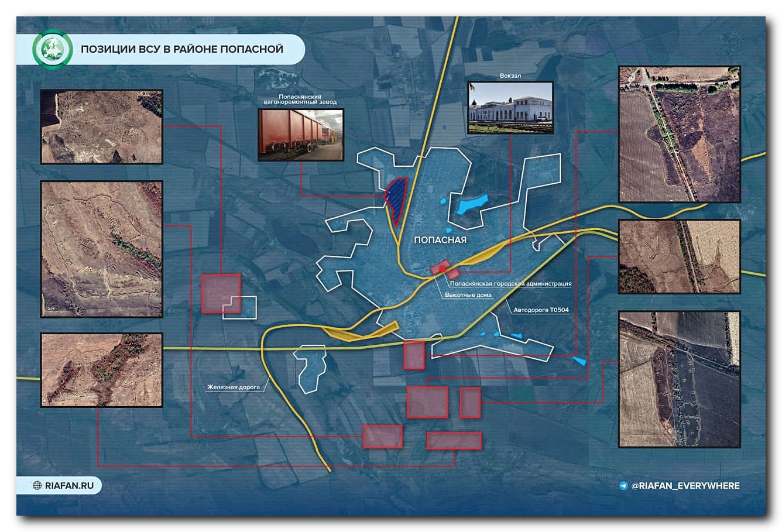Select the ПОПАСНАЯ city name label
The width and height of the screenshot is (782, 532).
click(440, 240)
